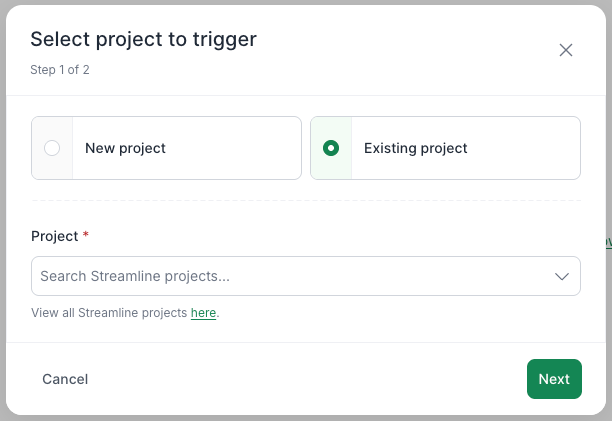612x421 pixels.
Task: Select the New project radio button
Action: tap(52, 148)
